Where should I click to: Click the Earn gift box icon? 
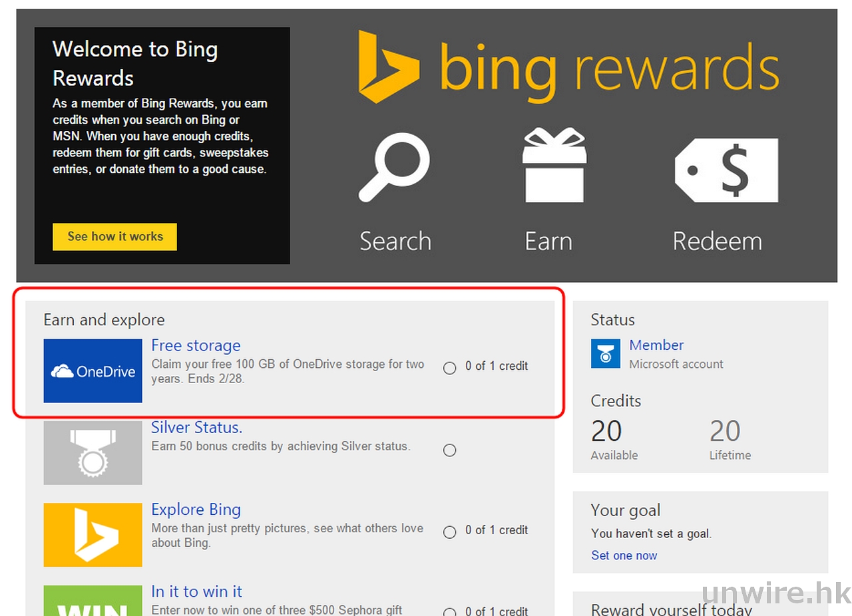(554, 166)
